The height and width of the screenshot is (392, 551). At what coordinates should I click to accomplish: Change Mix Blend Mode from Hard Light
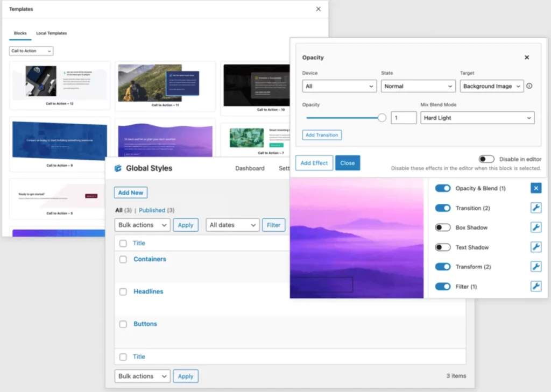[477, 117]
